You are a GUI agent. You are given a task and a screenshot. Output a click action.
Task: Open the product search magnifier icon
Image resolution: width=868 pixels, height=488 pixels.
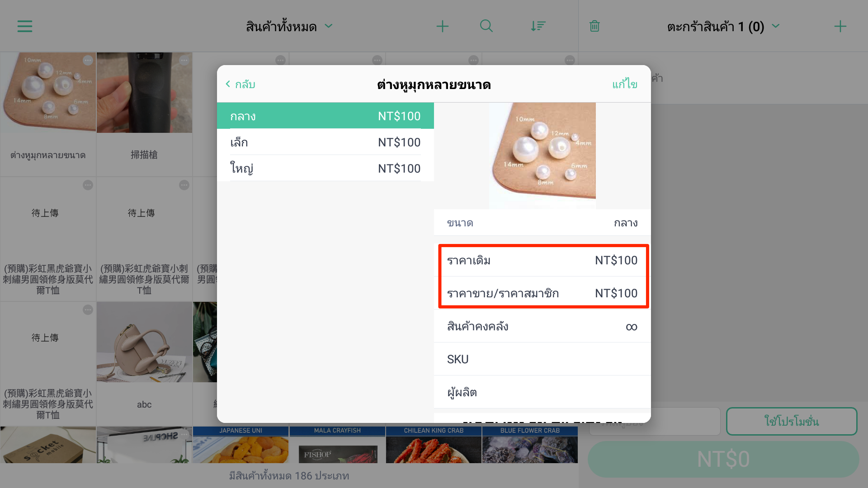pyautogui.click(x=486, y=26)
